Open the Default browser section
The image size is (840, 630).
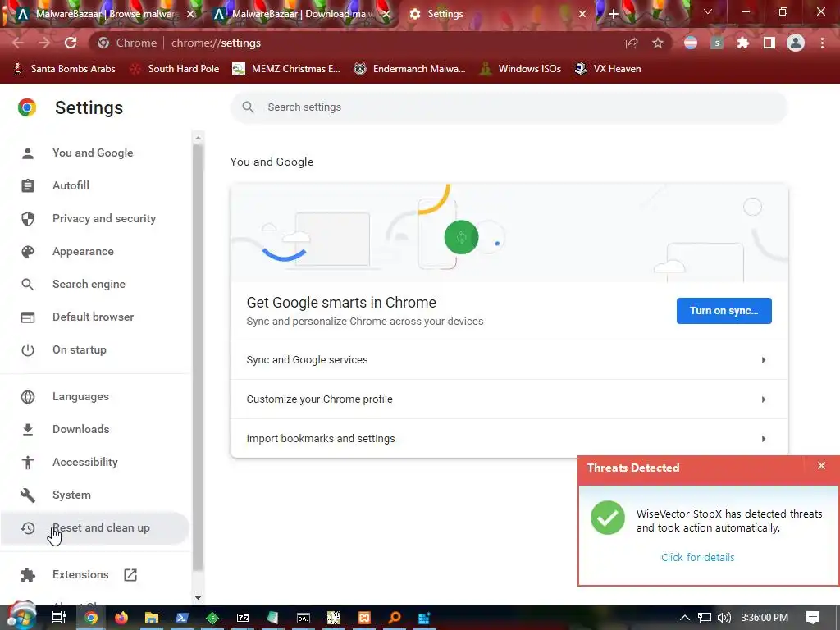94,317
